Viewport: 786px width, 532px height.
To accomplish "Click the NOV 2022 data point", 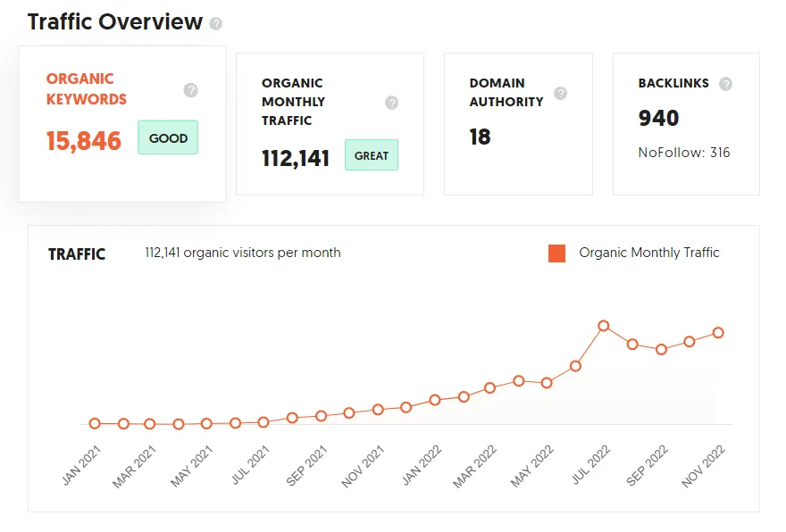I will tap(718, 333).
